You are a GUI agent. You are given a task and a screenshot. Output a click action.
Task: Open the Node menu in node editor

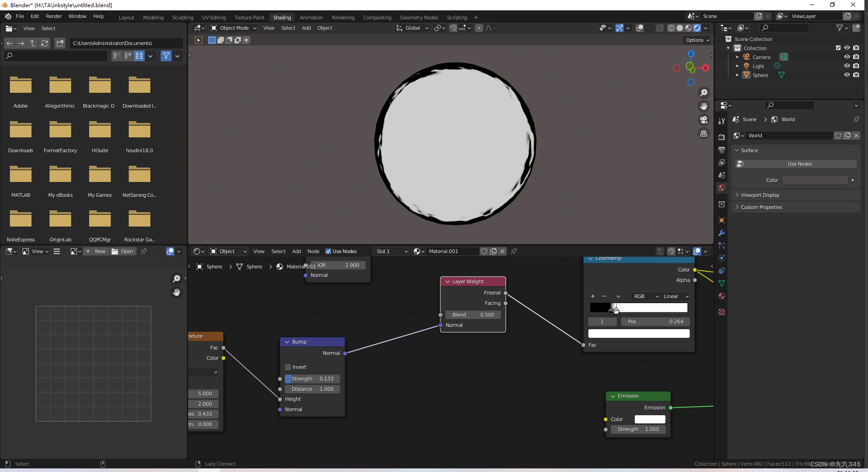313,251
